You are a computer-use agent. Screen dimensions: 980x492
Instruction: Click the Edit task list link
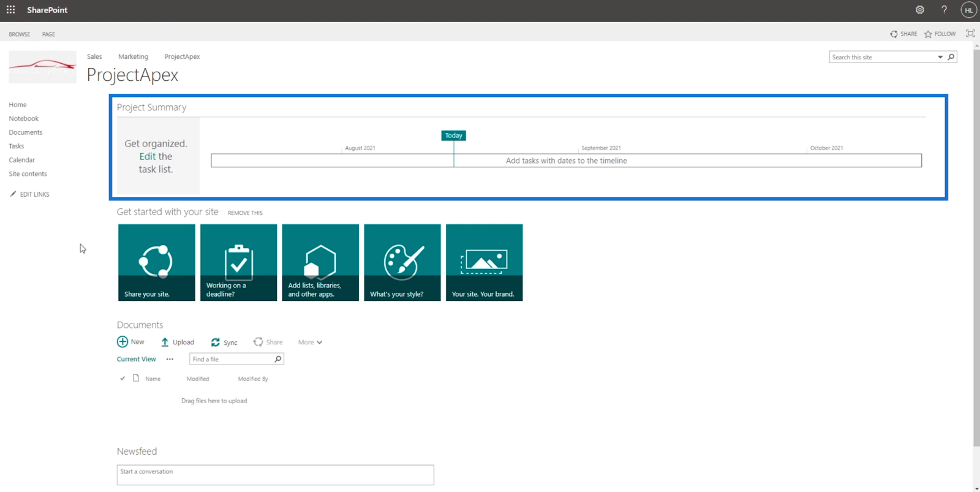tap(147, 156)
